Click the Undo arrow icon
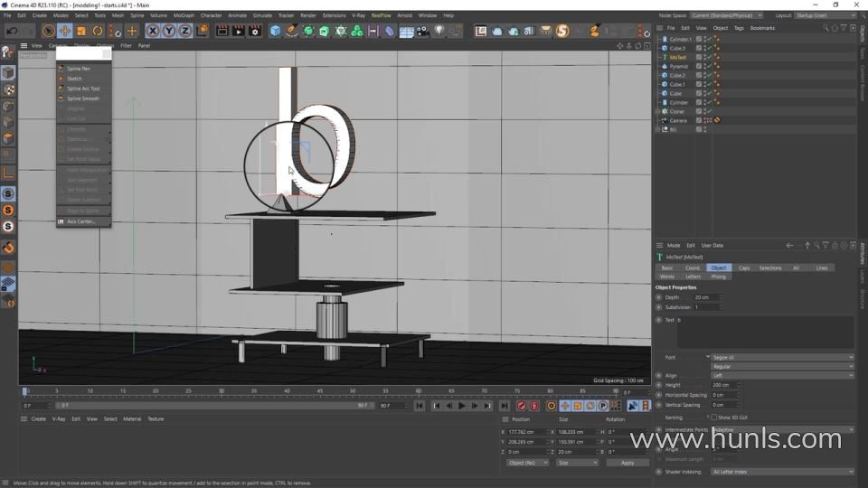This screenshot has width=868, height=488. click(x=12, y=31)
